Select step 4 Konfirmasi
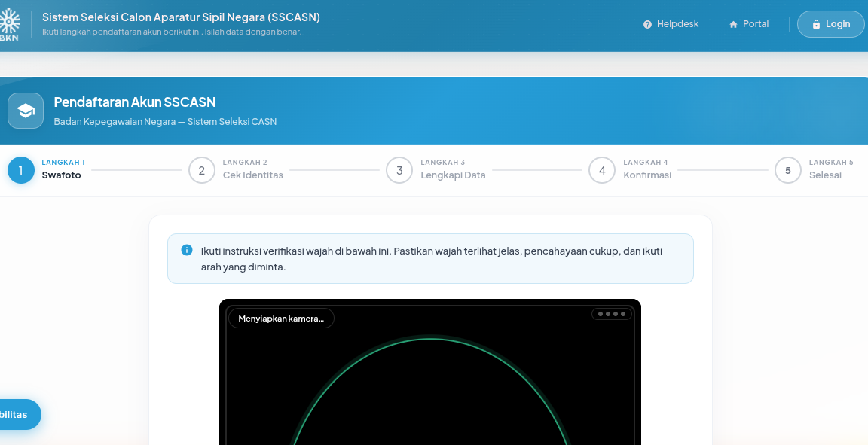Viewport: 868px width, 445px height. click(630, 170)
